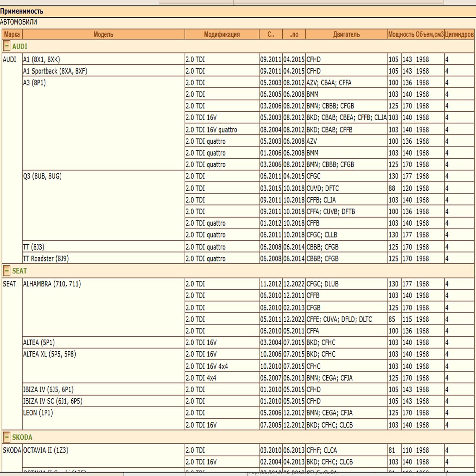
Task: Click the Объем,см3 column header
Action: [429, 34]
